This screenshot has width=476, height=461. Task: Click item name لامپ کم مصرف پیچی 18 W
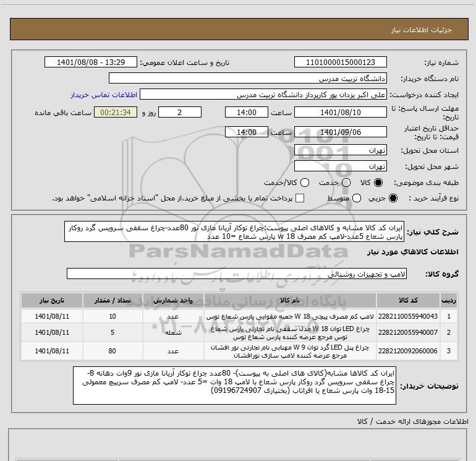(x=290, y=317)
